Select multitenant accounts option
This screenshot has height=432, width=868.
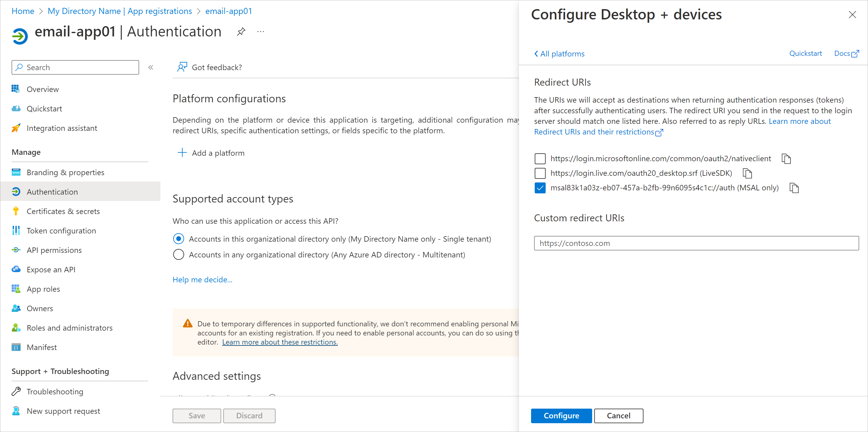179,254
